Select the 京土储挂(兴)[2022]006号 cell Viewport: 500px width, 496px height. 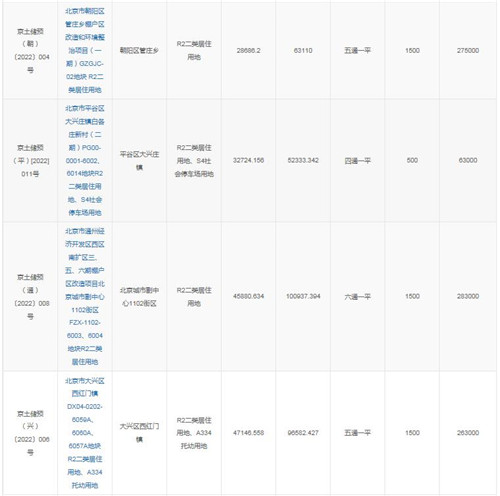tap(31, 433)
